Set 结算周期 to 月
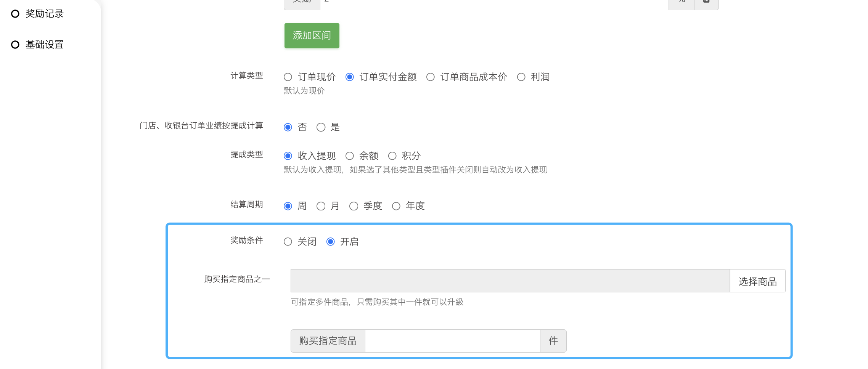 [321, 206]
